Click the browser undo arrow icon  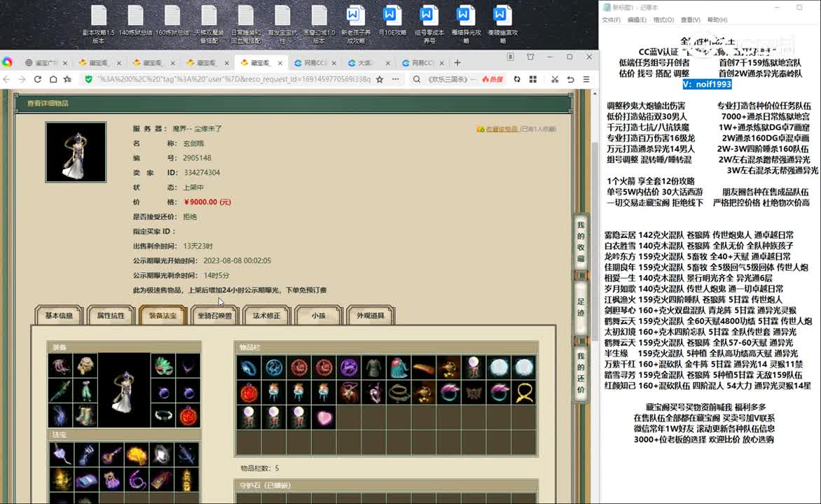(570, 79)
